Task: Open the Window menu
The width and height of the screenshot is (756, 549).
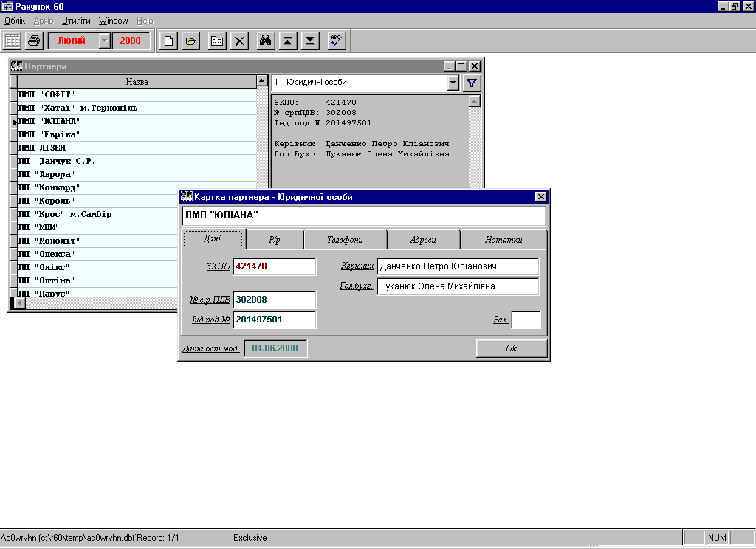Action: pyautogui.click(x=113, y=21)
